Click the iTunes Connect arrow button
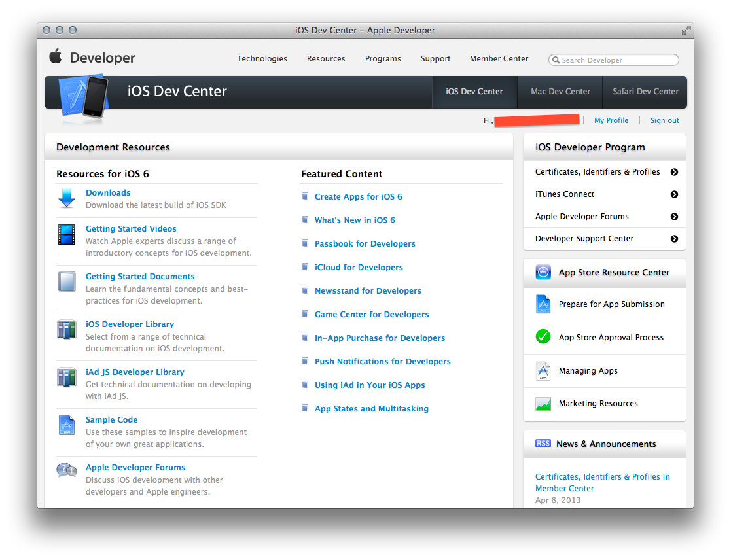Viewport: 731px width, 560px height. [x=674, y=194]
